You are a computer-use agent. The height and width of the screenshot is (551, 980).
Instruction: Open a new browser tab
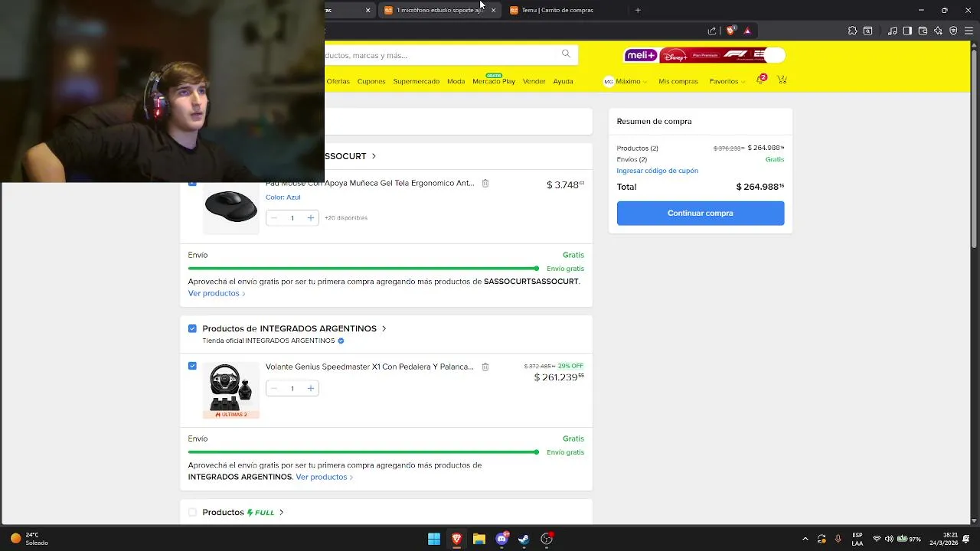638,10
